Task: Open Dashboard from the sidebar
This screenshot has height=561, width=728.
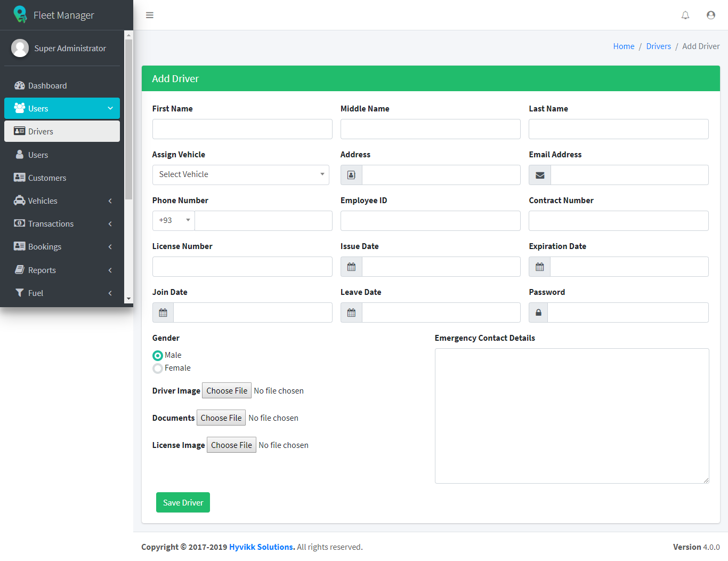Action: [x=62, y=85]
